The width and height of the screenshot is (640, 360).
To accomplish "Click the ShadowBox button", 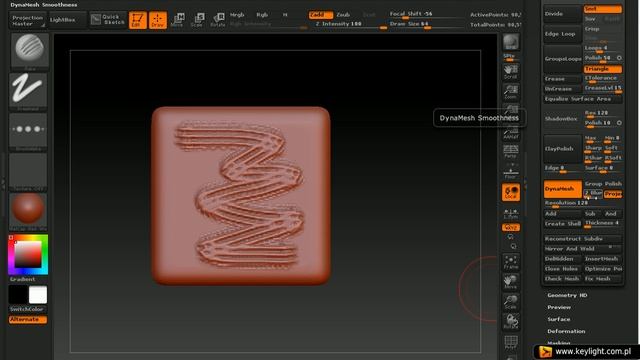I will coord(562,119).
